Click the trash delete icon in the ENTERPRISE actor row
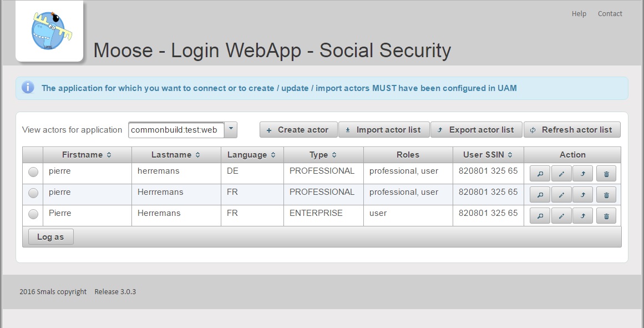644x328 pixels. pyautogui.click(x=606, y=216)
